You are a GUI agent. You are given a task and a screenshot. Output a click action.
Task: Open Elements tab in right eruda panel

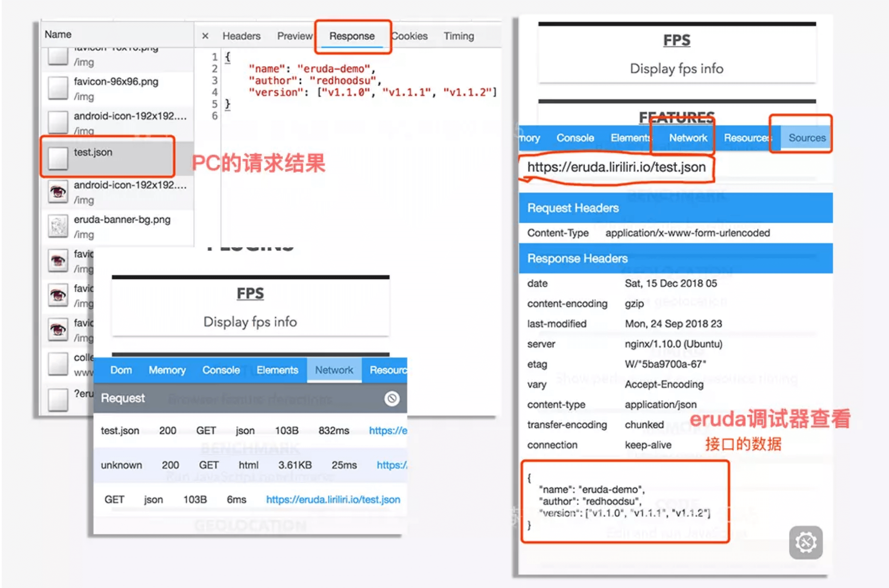coord(630,138)
